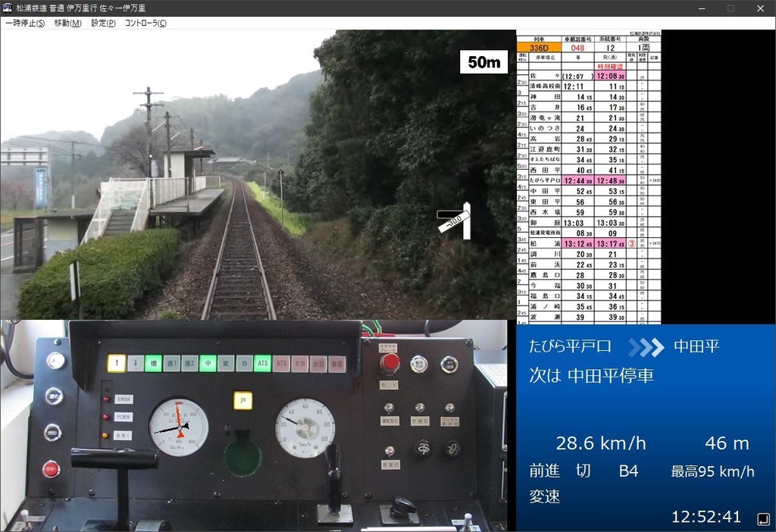776x532 pixels.
Task: Click the green 中 lamp on the dashboard
Action: pos(208,362)
